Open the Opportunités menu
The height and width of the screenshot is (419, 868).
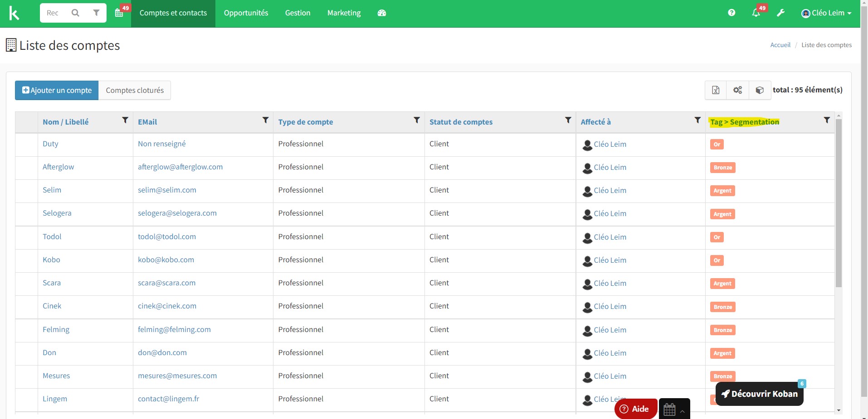[246, 13]
